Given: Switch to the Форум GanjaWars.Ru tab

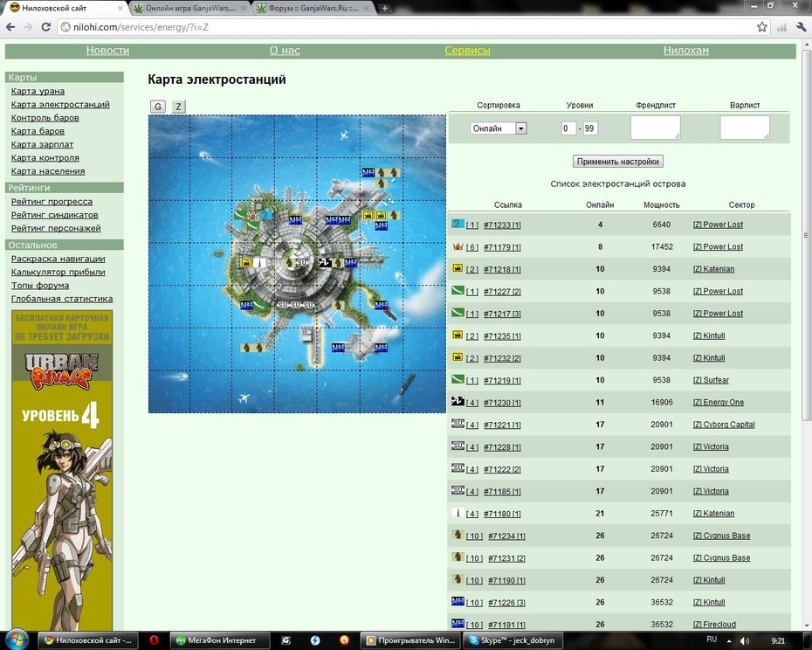Looking at the screenshot, I should [x=313, y=8].
